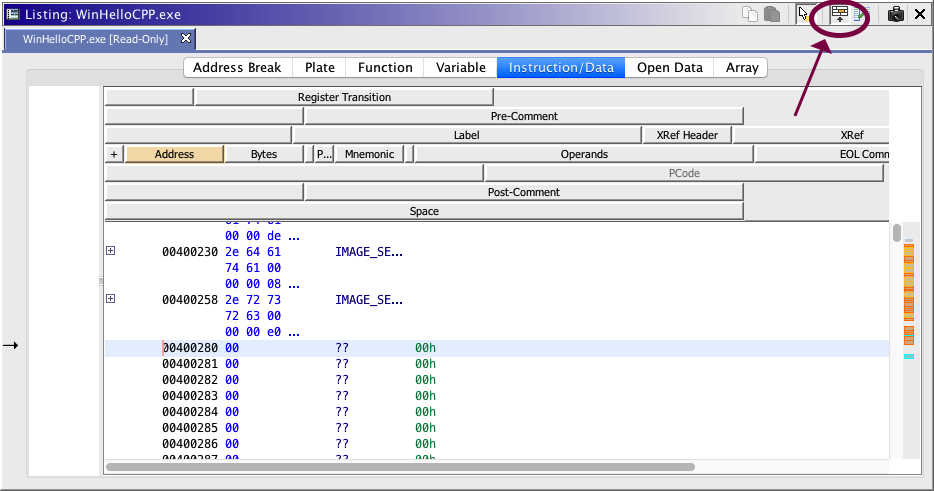Expand the structure at address 00400230
The height and width of the screenshot is (491, 934).
click(110, 251)
